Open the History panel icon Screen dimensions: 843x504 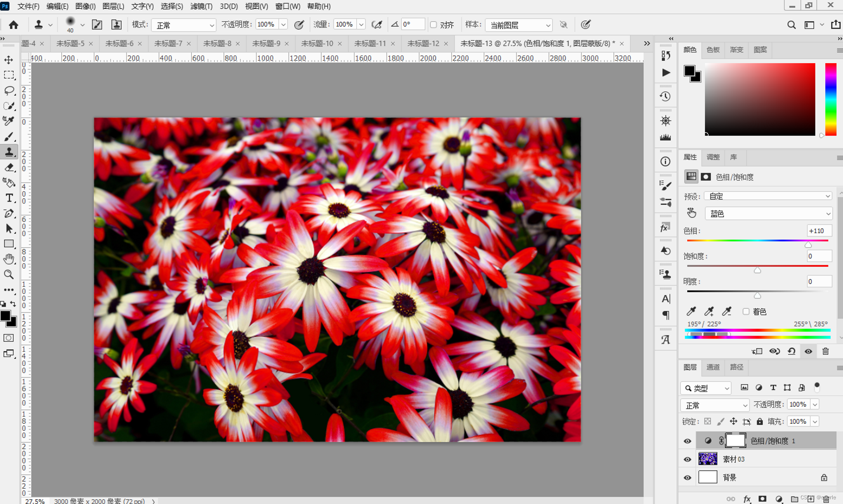[666, 96]
